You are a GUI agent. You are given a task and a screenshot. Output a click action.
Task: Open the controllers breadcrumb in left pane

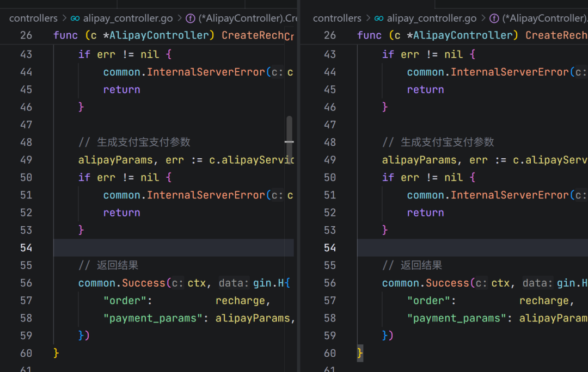click(33, 18)
